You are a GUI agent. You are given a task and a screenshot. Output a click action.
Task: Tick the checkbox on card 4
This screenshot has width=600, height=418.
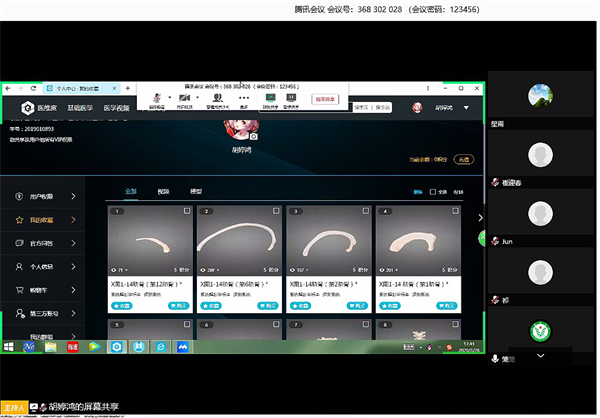point(455,211)
